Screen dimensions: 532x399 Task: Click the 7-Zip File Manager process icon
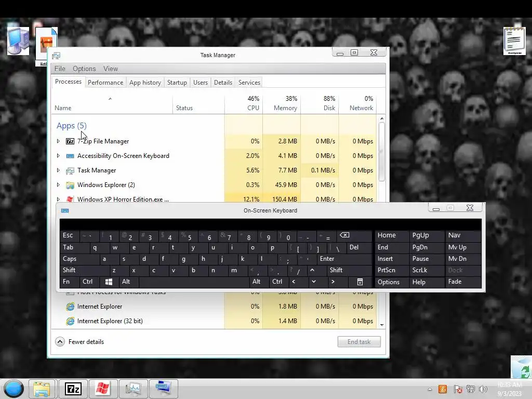click(70, 141)
